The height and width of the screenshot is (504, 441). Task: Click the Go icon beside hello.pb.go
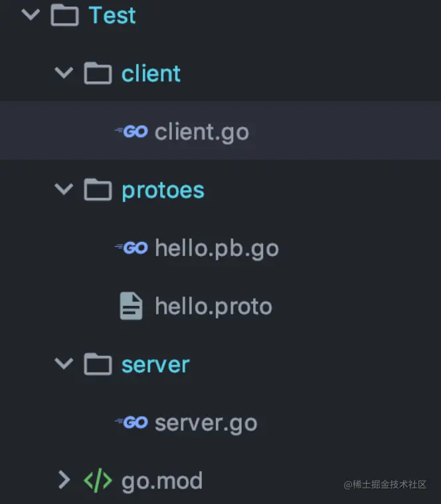(x=132, y=248)
